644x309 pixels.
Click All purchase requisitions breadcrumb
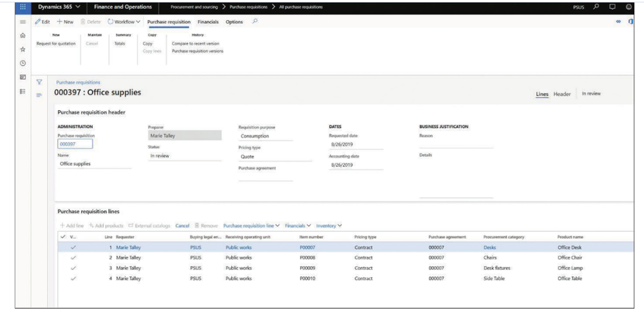pyautogui.click(x=301, y=7)
